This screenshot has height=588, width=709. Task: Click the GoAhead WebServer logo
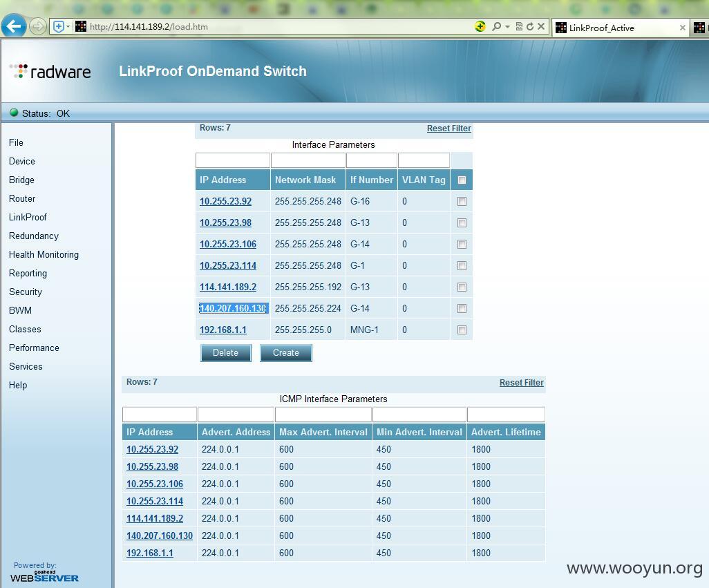[44, 576]
